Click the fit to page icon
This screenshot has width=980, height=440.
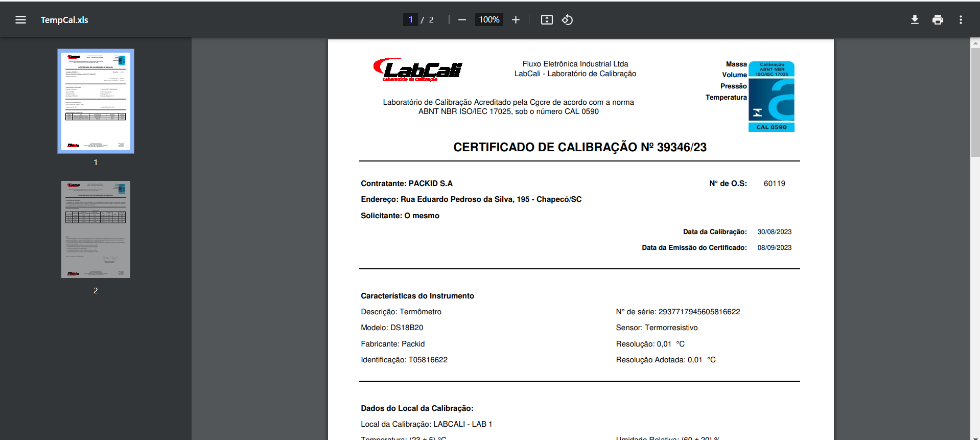tap(547, 20)
